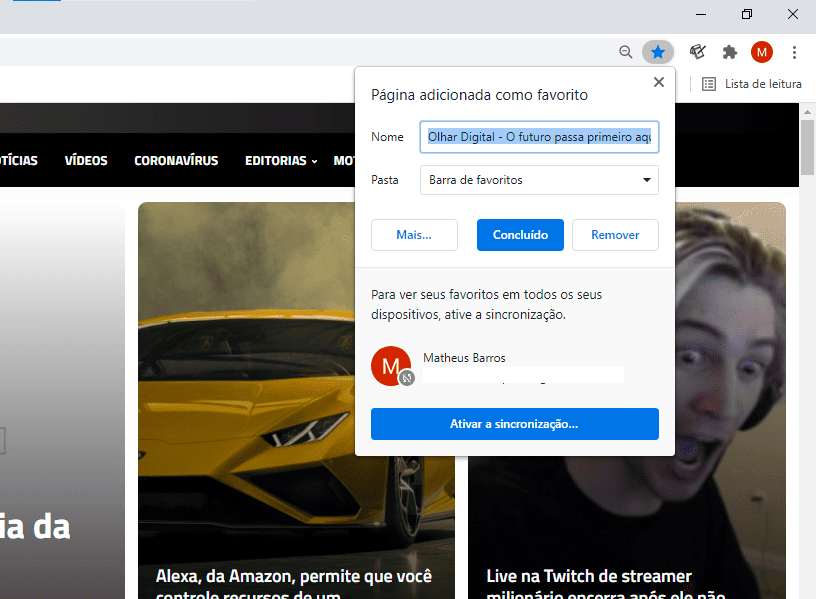The width and height of the screenshot is (816, 599).
Task: Click the page vertical scrollbar thumb
Action: pos(807,148)
